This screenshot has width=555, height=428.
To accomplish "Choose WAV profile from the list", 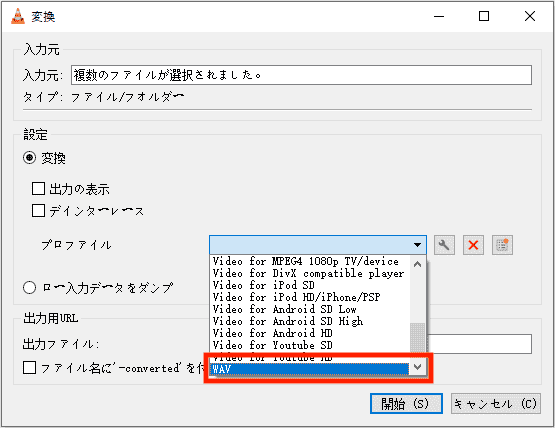I will click(309, 369).
